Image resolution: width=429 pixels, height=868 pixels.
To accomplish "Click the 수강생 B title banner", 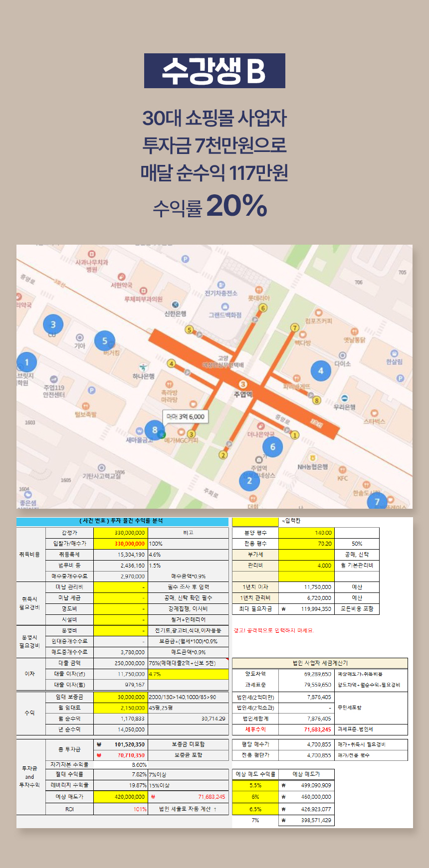I will 214,71.
